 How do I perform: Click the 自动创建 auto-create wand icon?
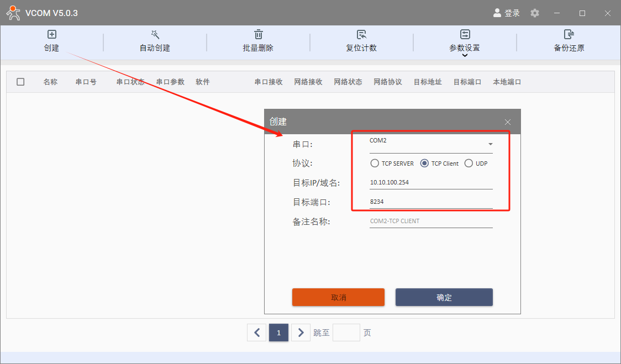[x=155, y=35]
